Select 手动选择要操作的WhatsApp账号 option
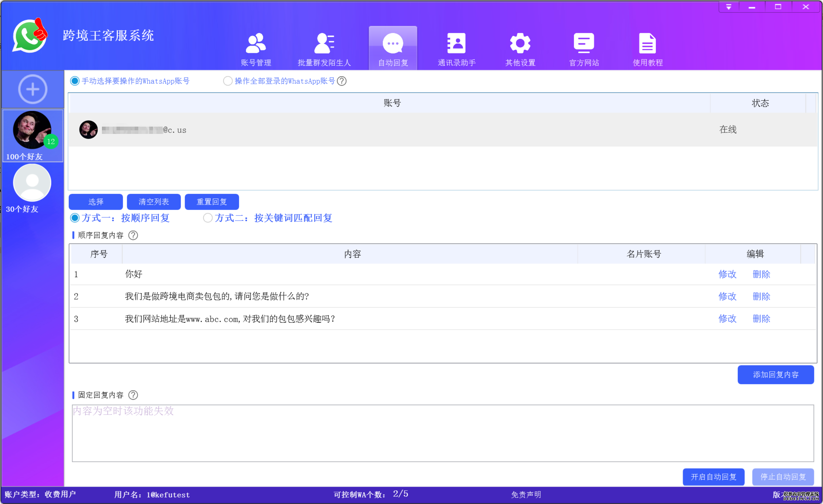 (x=75, y=81)
